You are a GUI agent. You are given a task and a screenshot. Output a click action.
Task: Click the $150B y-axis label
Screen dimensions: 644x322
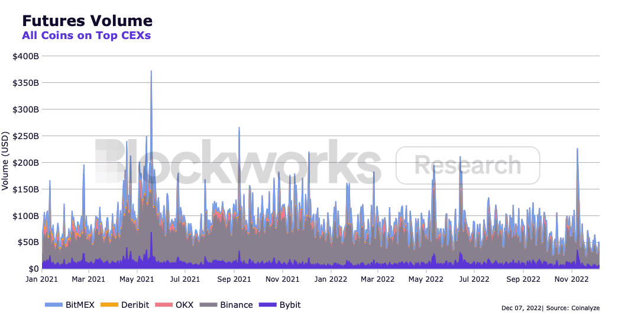(27, 189)
